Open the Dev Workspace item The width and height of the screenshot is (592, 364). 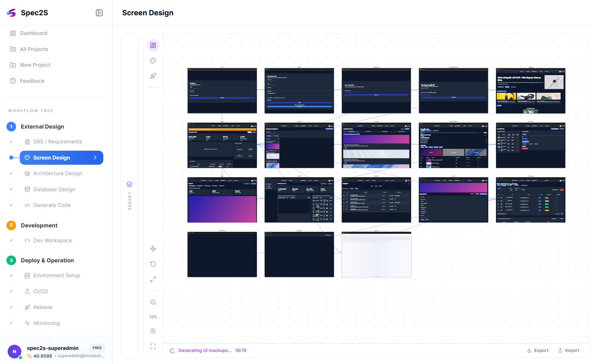pyautogui.click(x=52, y=241)
